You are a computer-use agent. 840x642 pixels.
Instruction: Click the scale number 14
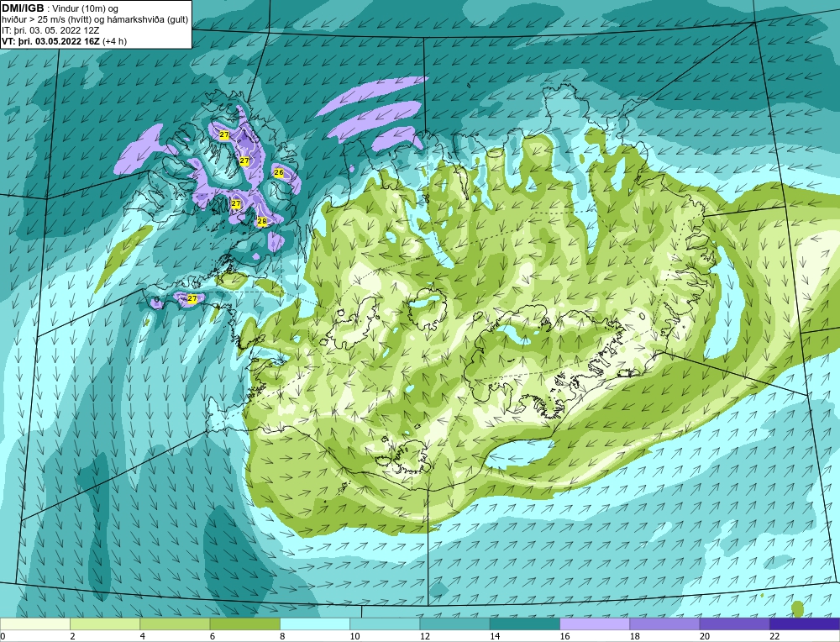[x=494, y=636]
